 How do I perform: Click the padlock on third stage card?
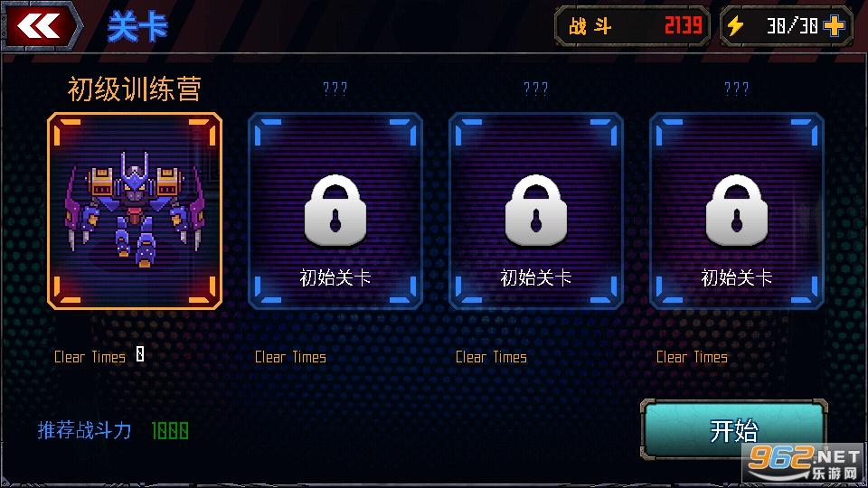(536, 211)
